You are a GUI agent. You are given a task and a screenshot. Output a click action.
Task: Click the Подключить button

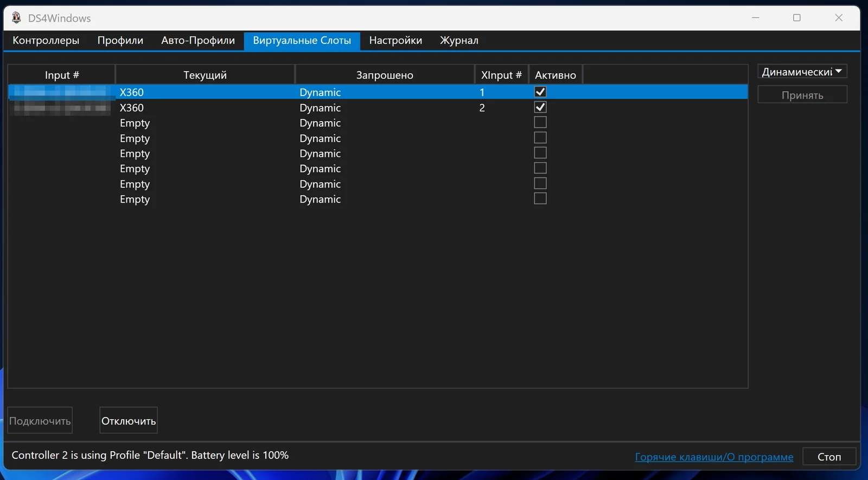tap(40, 421)
